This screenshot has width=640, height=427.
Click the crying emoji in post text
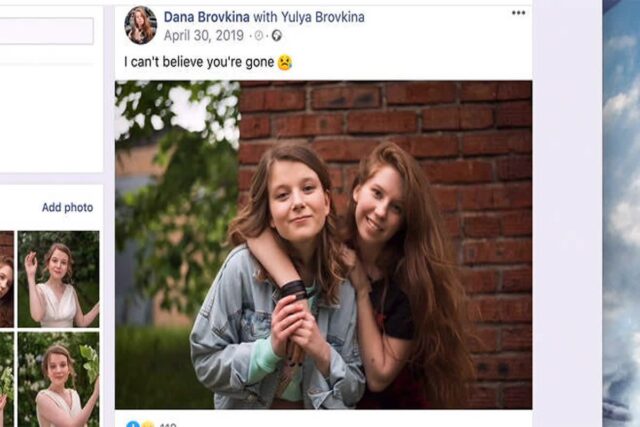(x=285, y=62)
